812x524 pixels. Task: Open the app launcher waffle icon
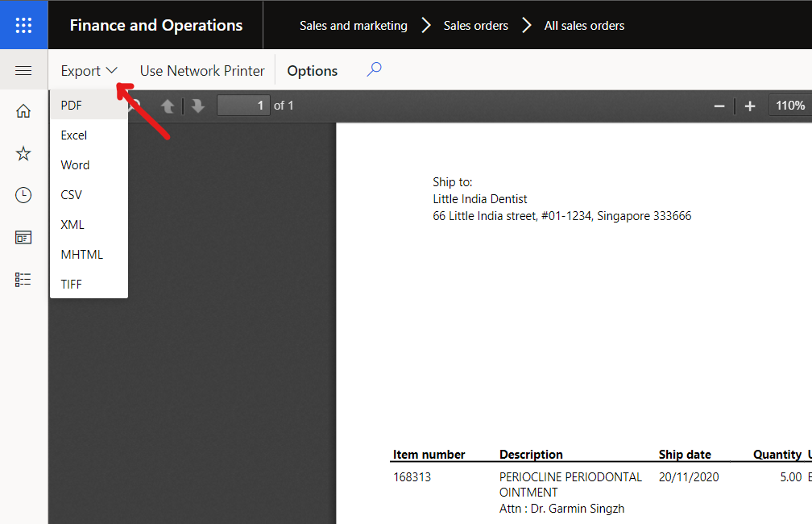coord(24,25)
